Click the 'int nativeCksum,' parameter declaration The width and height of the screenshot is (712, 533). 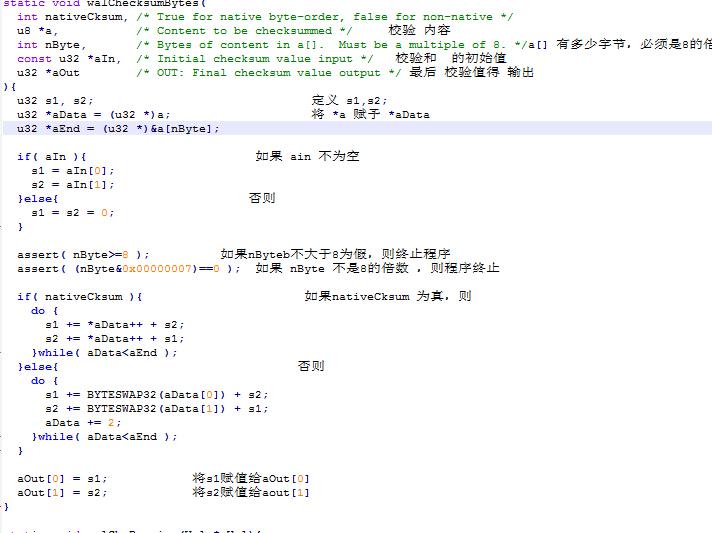tap(72, 17)
